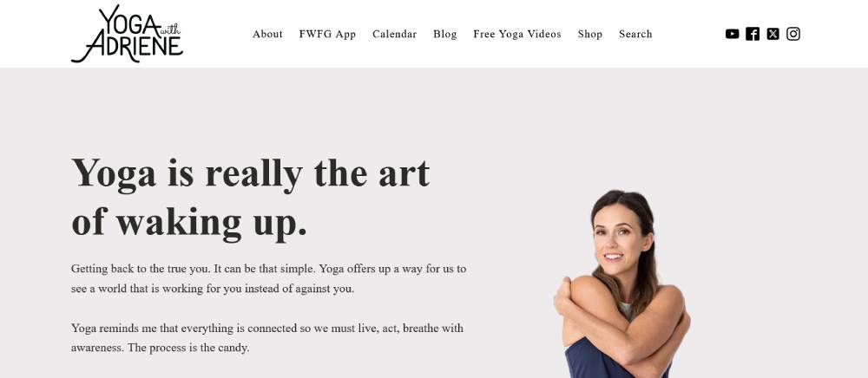The width and height of the screenshot is (868, 378).
Task: Open the Facebook page icon
Action: [753, 34]
